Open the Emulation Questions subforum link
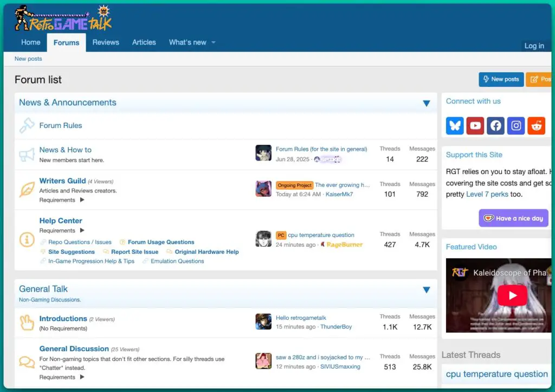The width and height of the screenshot is (555, 392). click(x=177, y=261)
